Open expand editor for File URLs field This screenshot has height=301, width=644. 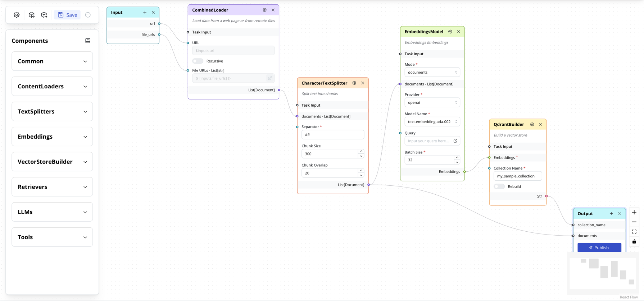pos(270,78)
